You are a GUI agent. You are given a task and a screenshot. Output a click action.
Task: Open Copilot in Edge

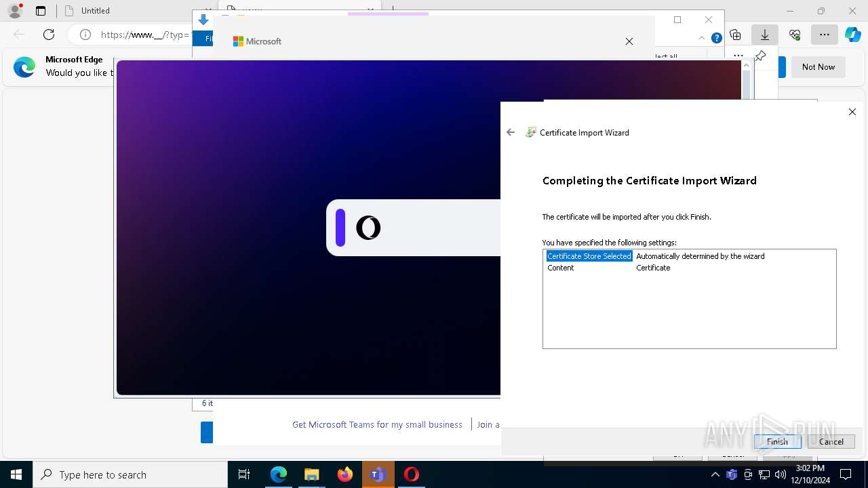[853, 35]
